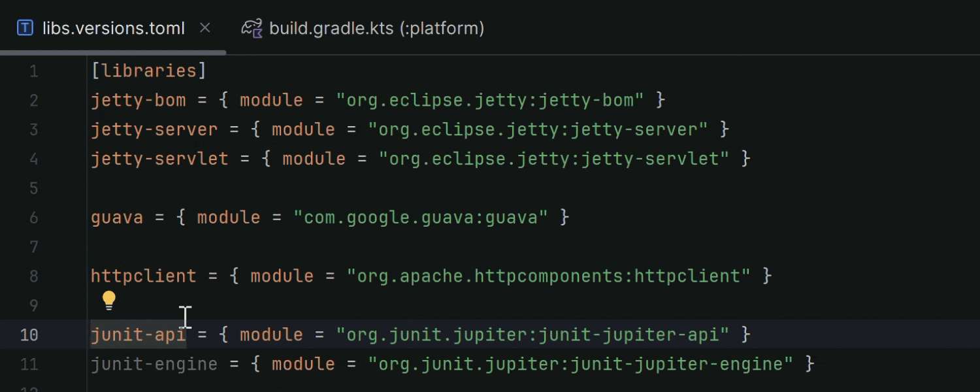Click the httpclient key name

(143, 276)
